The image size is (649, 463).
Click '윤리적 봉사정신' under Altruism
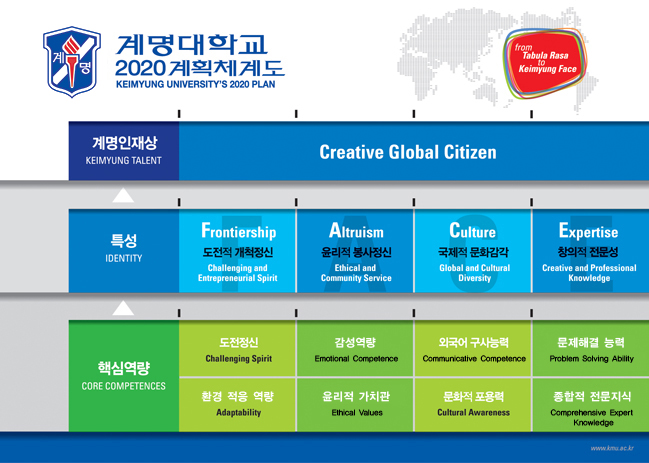click(x=356, y=252)
